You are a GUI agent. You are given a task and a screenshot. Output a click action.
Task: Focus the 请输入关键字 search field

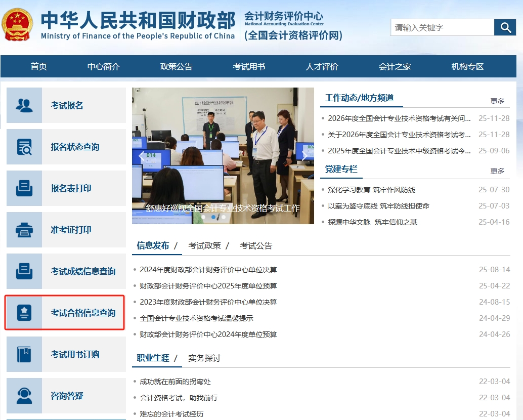pos(442,27)
